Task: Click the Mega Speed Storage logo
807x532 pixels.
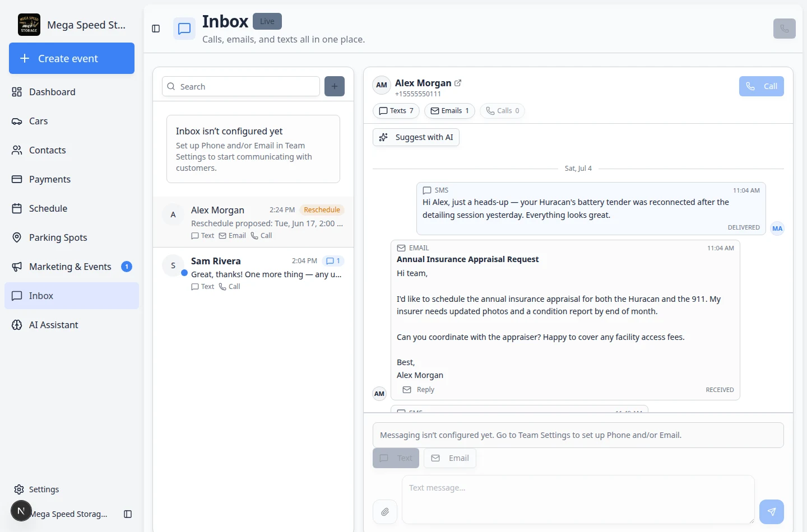Action: tap(29, 25)
